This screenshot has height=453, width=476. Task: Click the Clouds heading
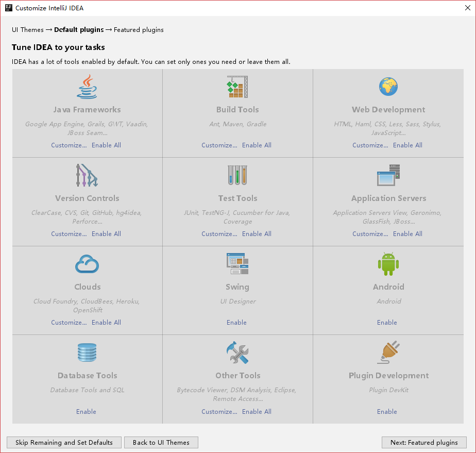point(88,287)
